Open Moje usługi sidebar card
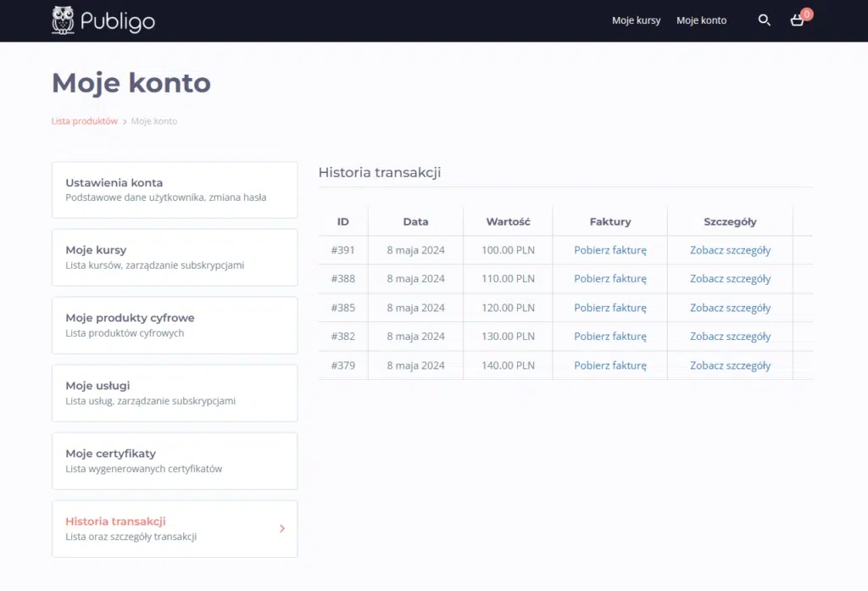 (x=175, y=393)
